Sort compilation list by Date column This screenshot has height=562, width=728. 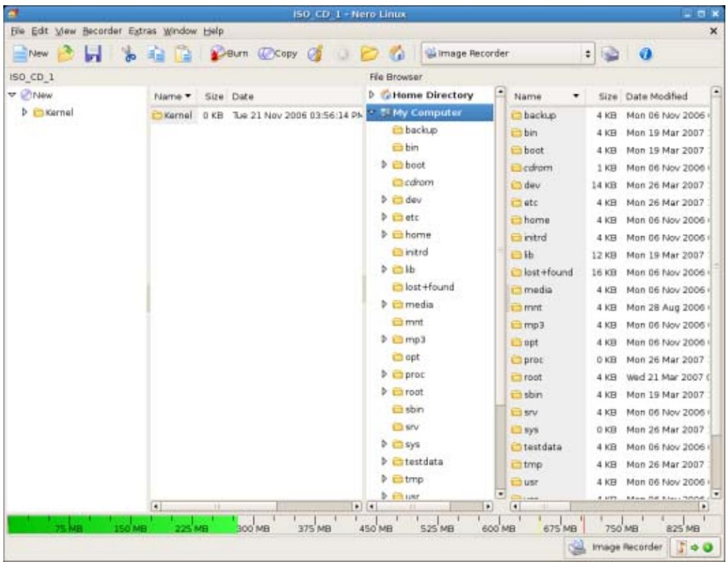[x=243, y=97]
